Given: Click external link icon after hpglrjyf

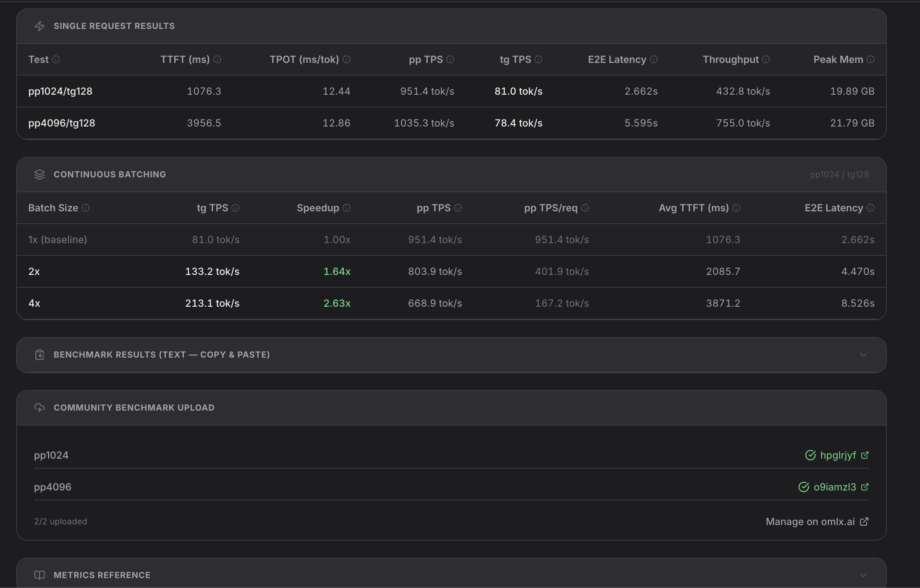Looking at the screenshot, I should 865,455.
